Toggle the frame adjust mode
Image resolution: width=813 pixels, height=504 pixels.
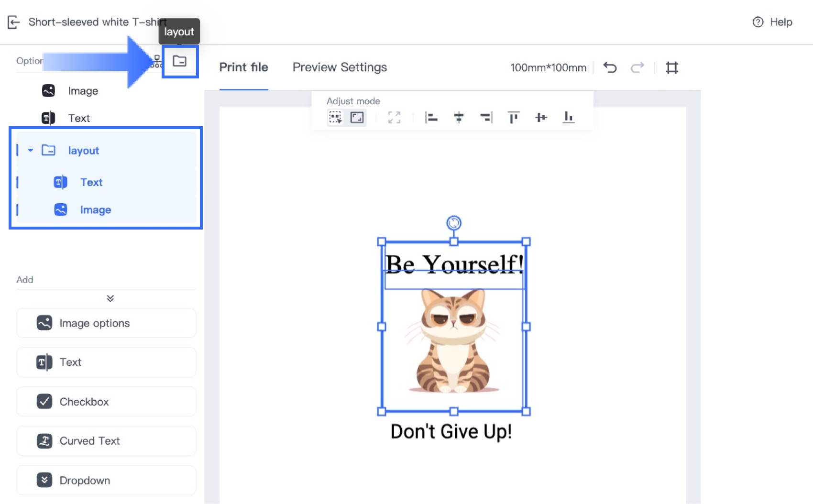coord(357,117)
